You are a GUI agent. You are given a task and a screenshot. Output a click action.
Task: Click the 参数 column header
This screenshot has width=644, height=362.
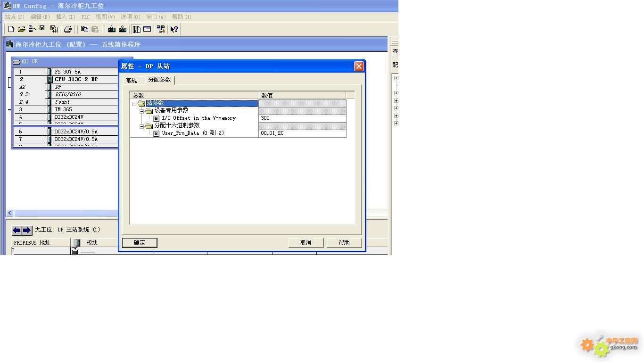(x=194, y=95)
